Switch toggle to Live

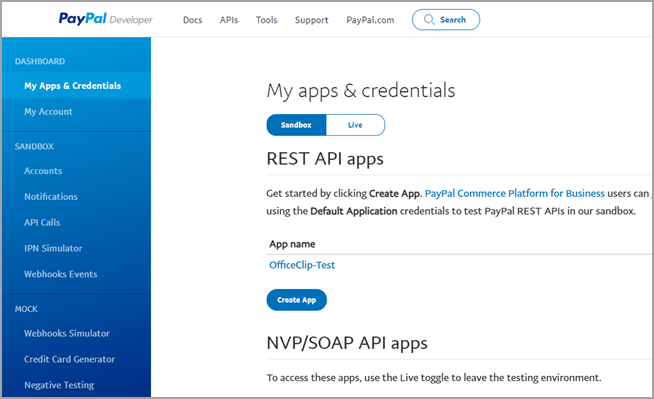click(x=355, y=125)
